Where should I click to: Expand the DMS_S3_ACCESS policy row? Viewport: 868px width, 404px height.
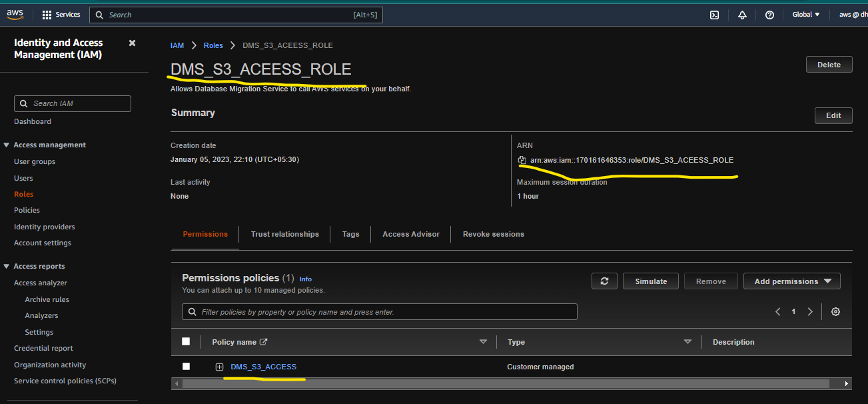[219, 367]
